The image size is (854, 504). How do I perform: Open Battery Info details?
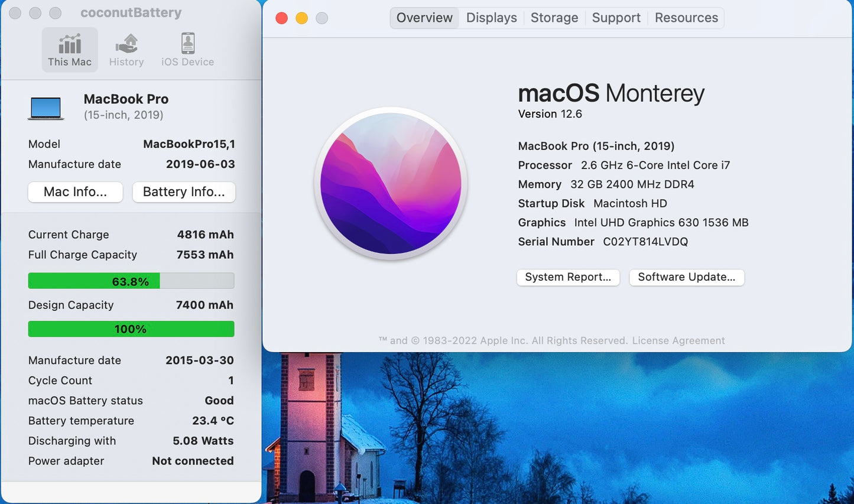click(184, 192)
